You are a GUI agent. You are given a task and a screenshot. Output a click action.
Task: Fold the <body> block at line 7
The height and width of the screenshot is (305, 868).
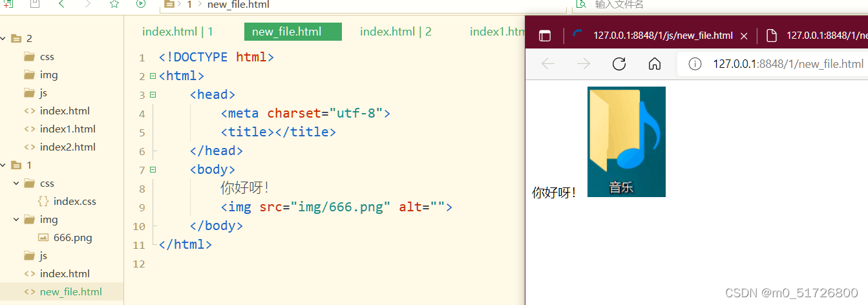153,170
